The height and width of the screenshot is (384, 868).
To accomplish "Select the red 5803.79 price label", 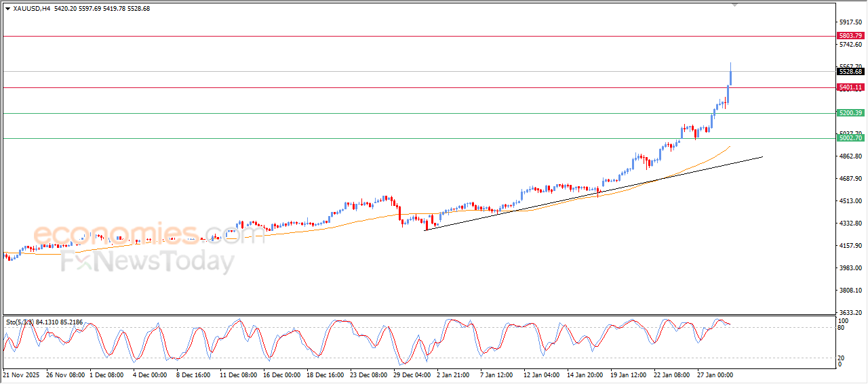I will tap(850, 35).
